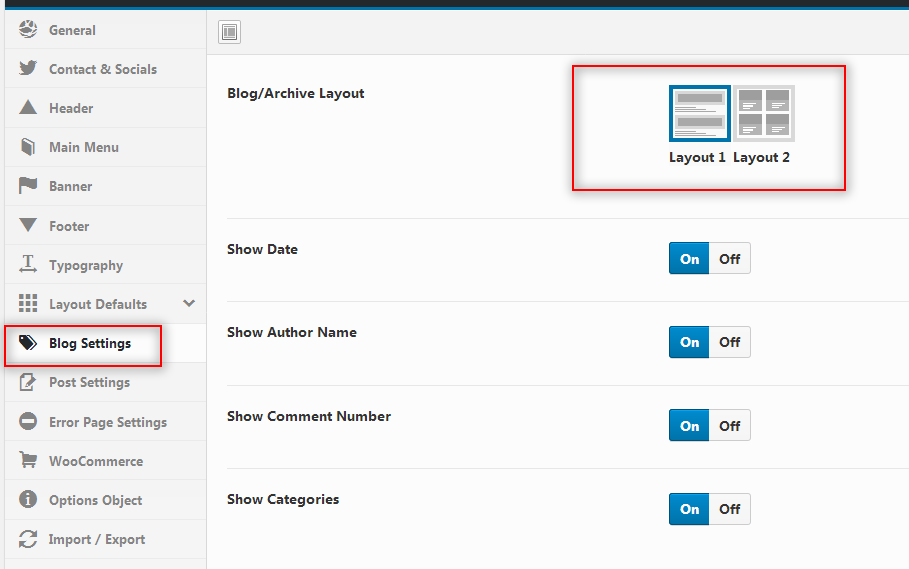Click the Import / Export refresh arrows icon
Viewport: 909px width, 569px height.
[x=28, y=539]
